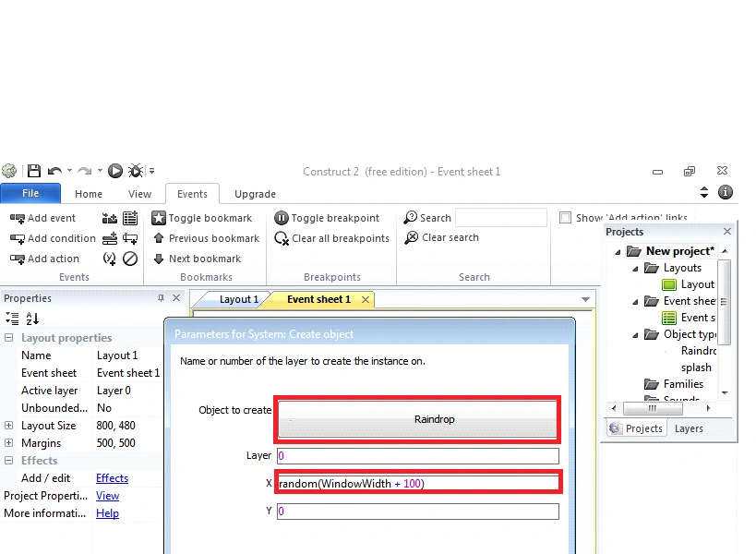Click the Add event button
This screenshot has width=756, height=554.
coord(42,218)
